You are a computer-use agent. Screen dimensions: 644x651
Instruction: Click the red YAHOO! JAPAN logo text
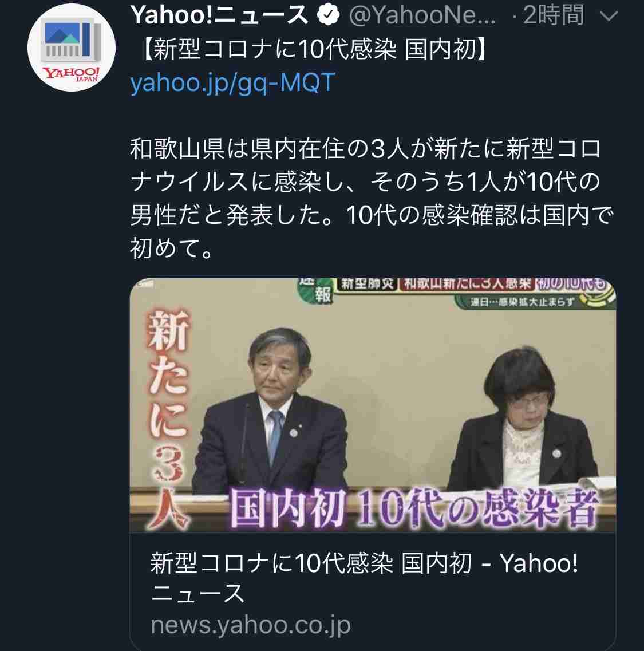pos(72,74)
